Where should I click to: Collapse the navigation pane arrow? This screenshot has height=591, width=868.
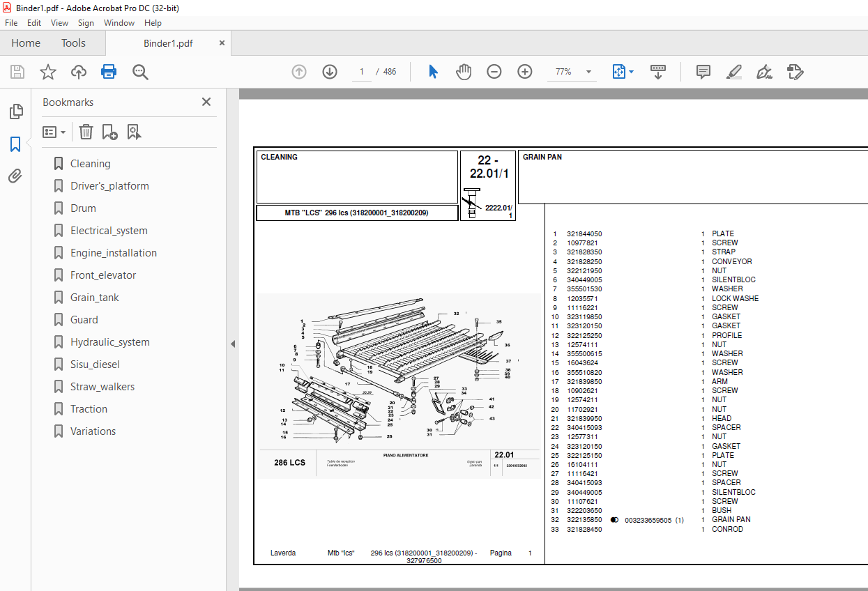tap(233, 344)
